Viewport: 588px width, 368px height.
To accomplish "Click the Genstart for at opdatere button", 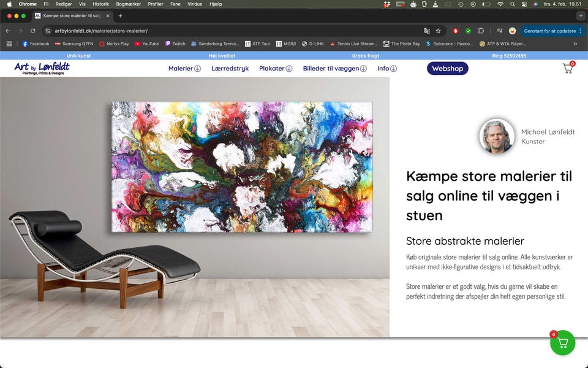I will pos(550,31).
